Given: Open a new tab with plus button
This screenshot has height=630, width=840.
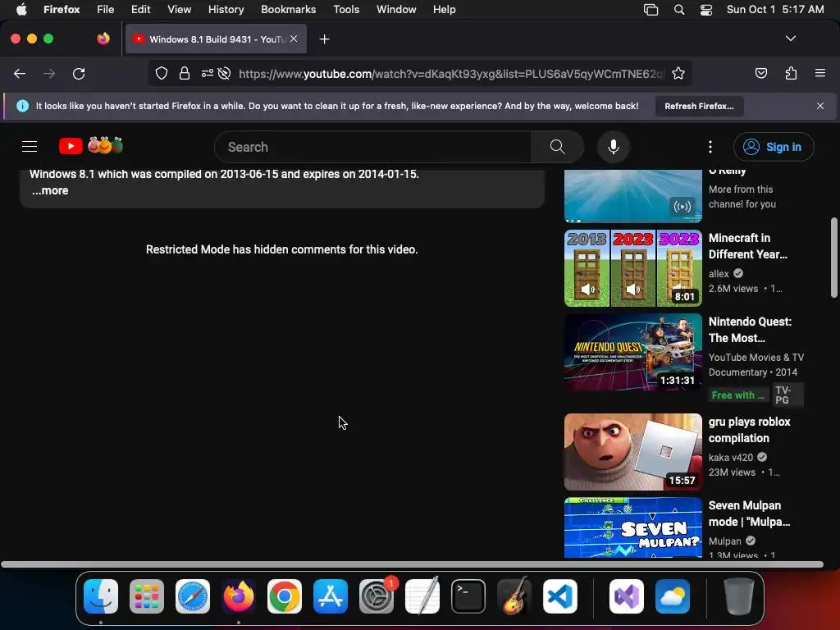Looking at the screenshot, I should click(324, 39).
